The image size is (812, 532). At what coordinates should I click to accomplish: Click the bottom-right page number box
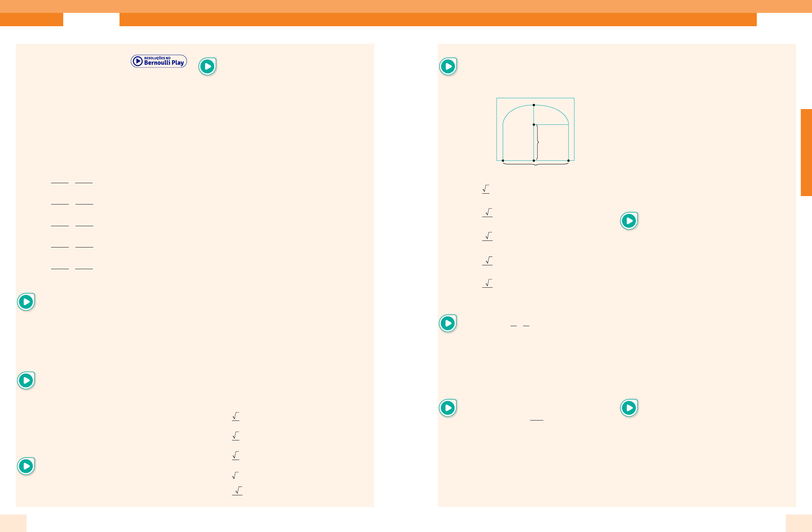tap(799, 523)
